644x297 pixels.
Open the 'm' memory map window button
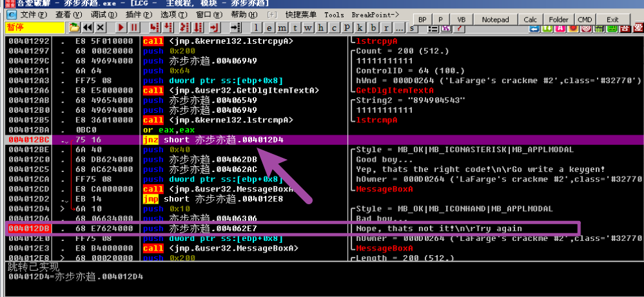tap(282, 28)
